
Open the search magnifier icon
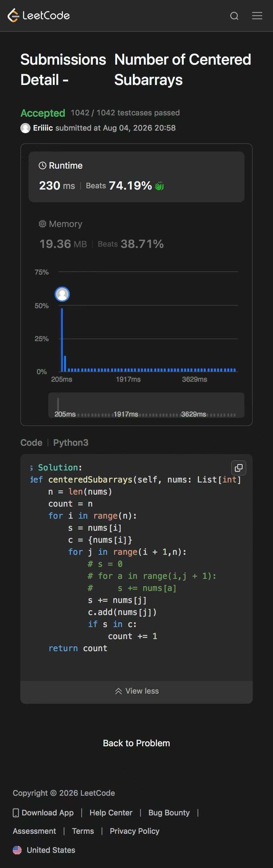coord(234,16)
